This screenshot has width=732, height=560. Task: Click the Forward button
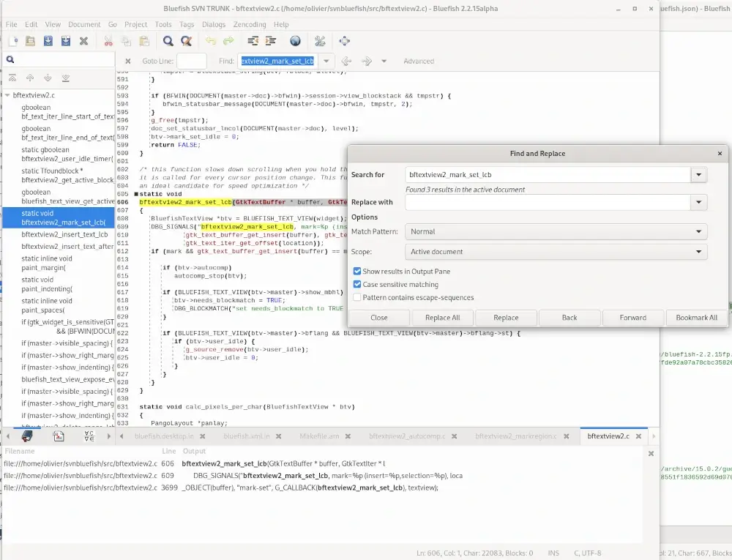click(x=633, y=318)
